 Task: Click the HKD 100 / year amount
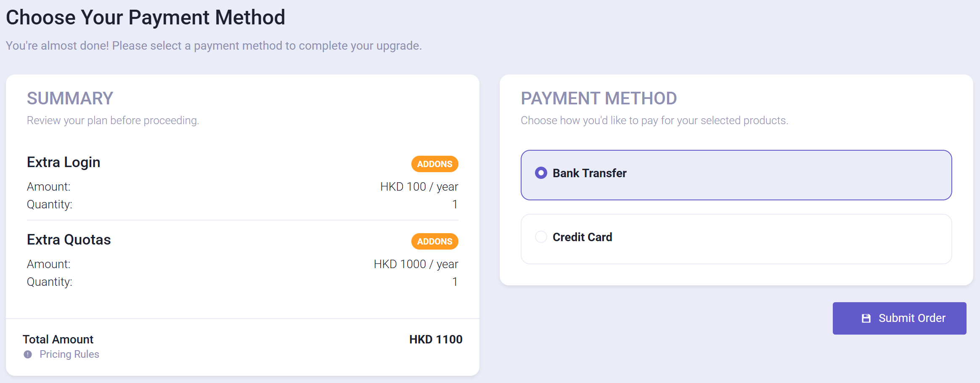point(419,187)
